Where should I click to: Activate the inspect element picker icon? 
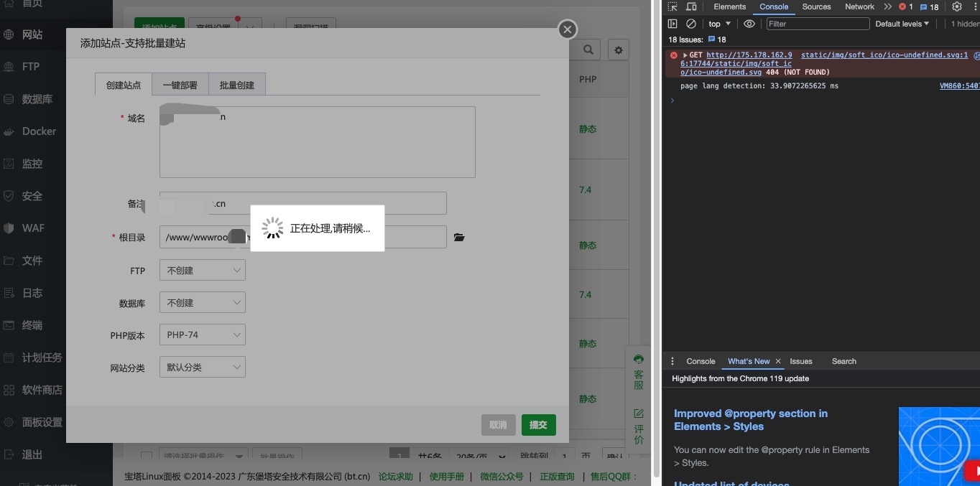click(x=672, y=6)
